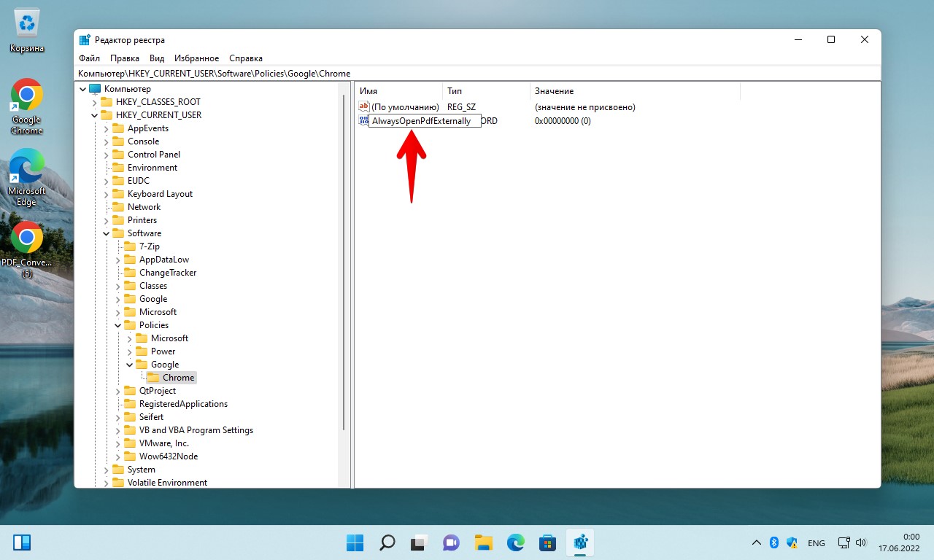Open the Файл menu
Image resolution: width=934 pixels, height=560 pixels.
tap(89, 58)
